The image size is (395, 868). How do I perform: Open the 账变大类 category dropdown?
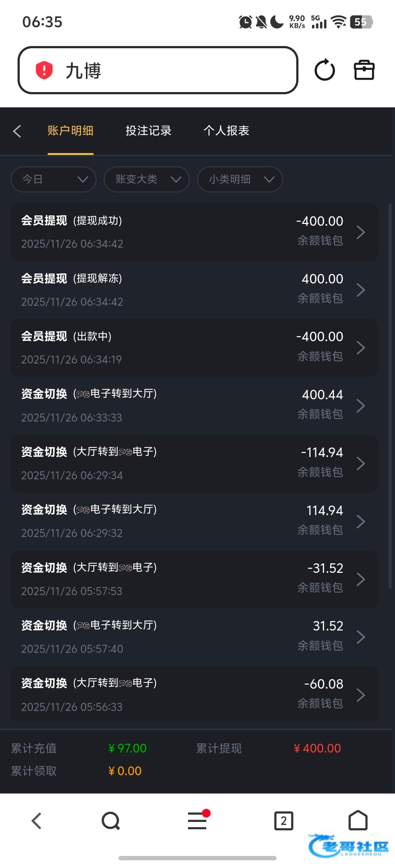point(147,179)
